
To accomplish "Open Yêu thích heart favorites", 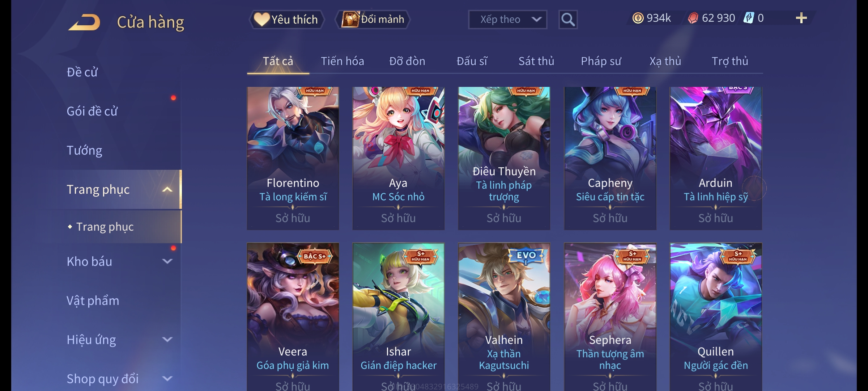I will coord(286,20).
